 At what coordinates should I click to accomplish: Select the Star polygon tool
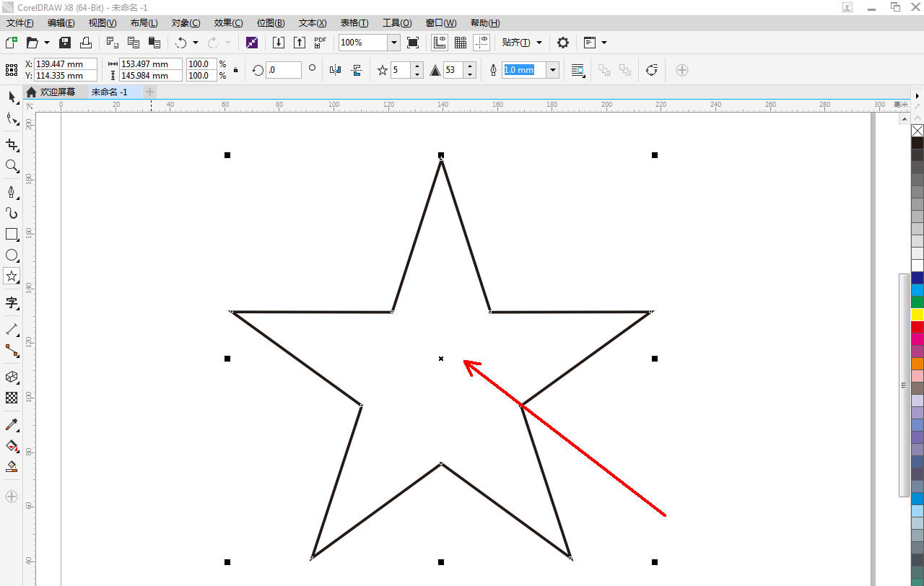(12, 276)
